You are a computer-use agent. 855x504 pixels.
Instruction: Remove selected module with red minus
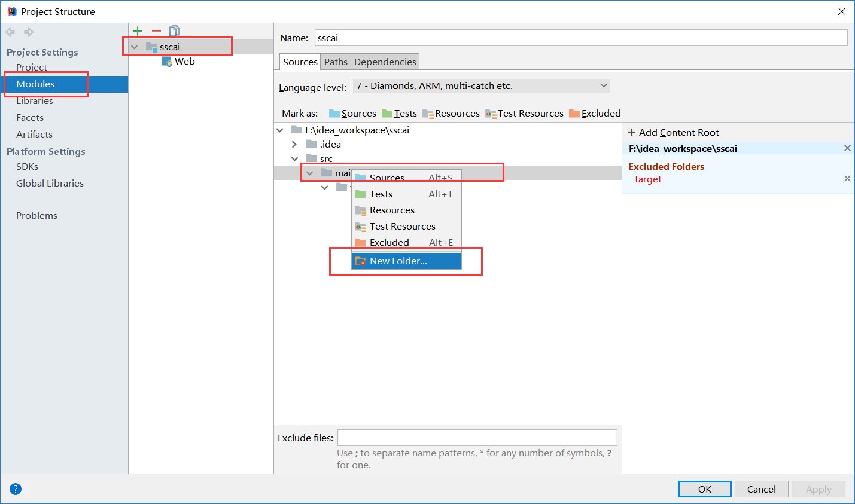tap(156, 31)
